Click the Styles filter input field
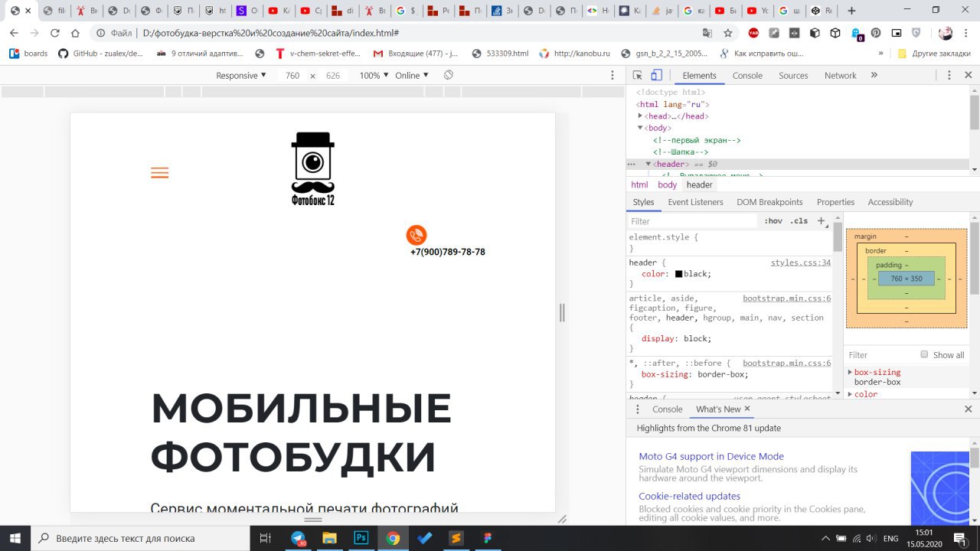 (x=693, y=221)
